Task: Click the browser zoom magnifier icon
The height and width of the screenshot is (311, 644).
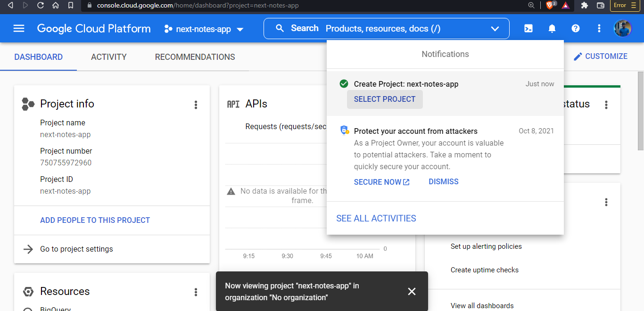Action: coord(531,5)
